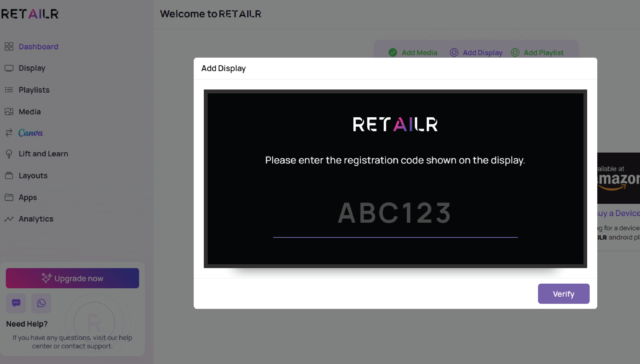Click the Analytics chart line icon
Image resolution: width=640 pixels, height=364 pixels.
pos(9,219)
